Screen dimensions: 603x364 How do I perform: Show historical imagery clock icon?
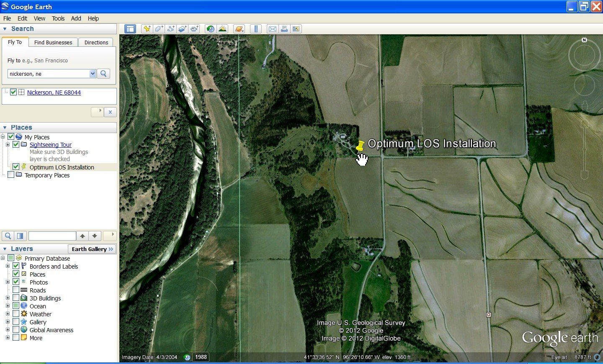211,29
